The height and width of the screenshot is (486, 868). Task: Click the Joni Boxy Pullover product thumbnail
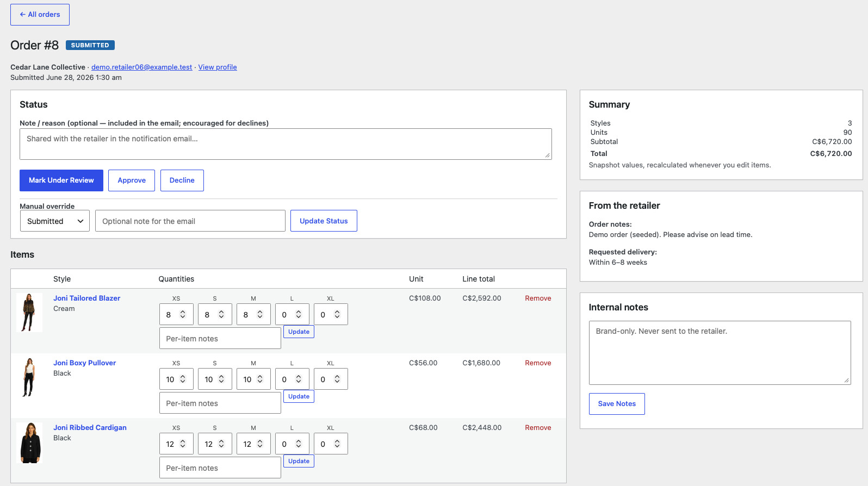tap(29, 377)
